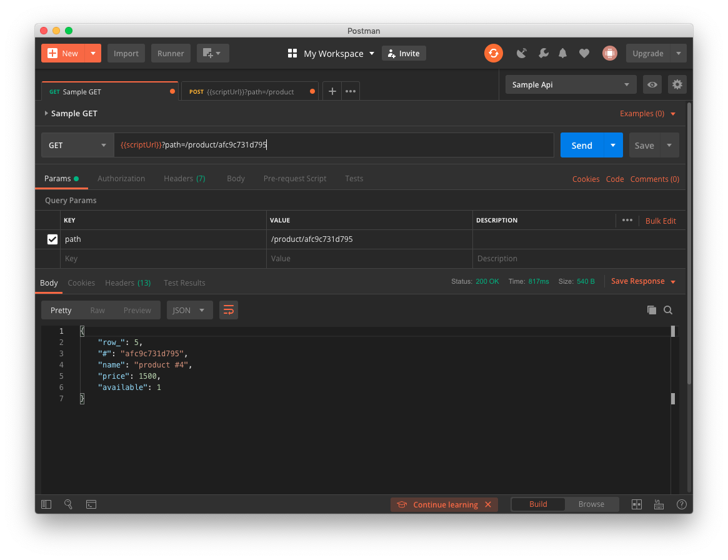This screenshot has height=560, width=728.
Task: Open the notifications bell
Action: (562, 53)
